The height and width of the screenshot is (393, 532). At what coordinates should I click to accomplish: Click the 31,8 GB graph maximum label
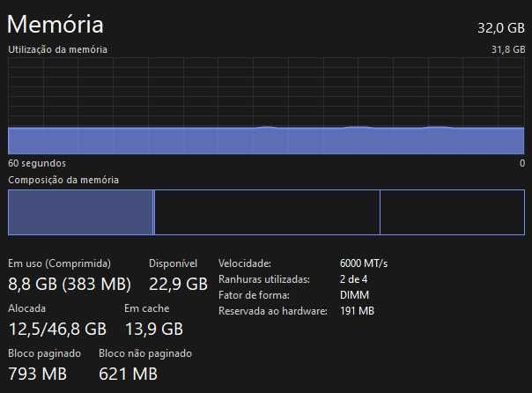(507, 50)
